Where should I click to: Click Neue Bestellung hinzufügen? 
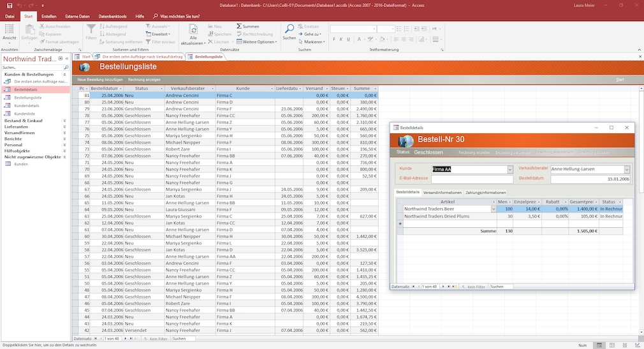point(99,79)
